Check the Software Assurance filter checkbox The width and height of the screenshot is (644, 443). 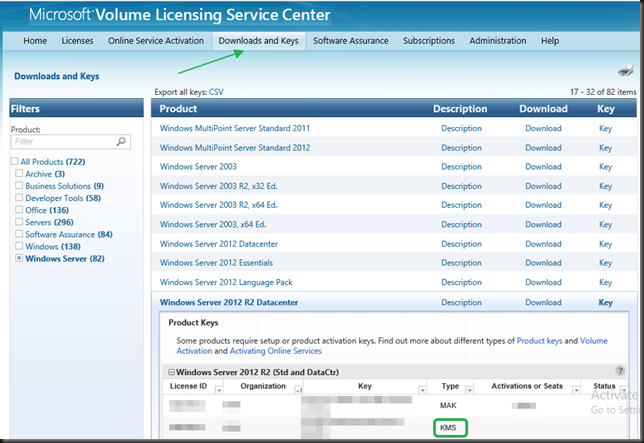tap(19, 234)
